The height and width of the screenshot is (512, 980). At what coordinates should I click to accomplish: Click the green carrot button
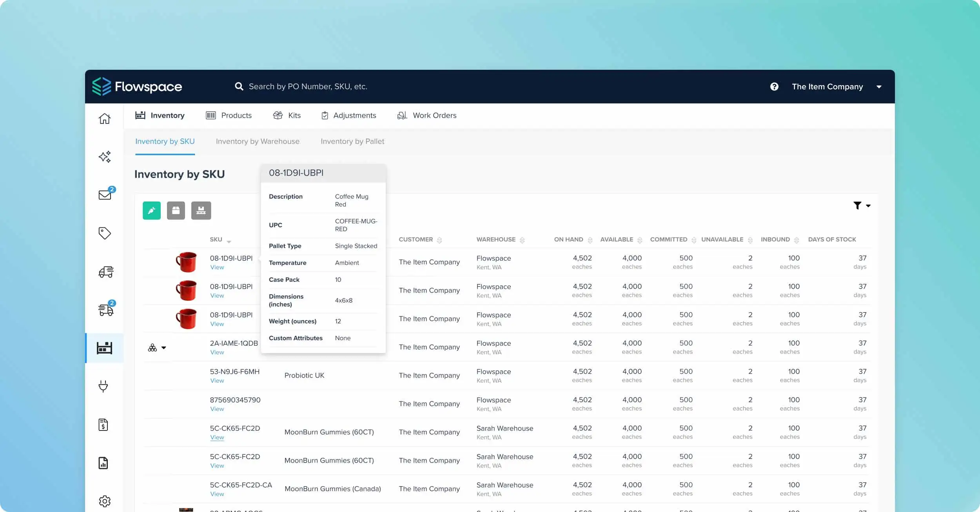click(152, 211)
